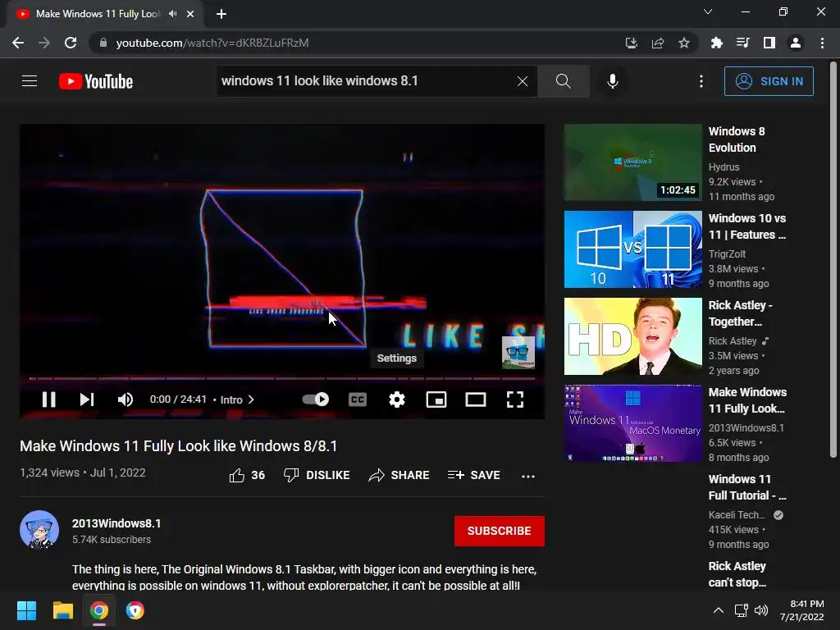Dislike the video

click(x=317, y=475)
